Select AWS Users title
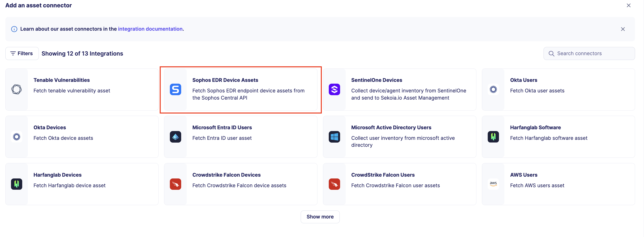Screen dimensions: 644x237 523,175
